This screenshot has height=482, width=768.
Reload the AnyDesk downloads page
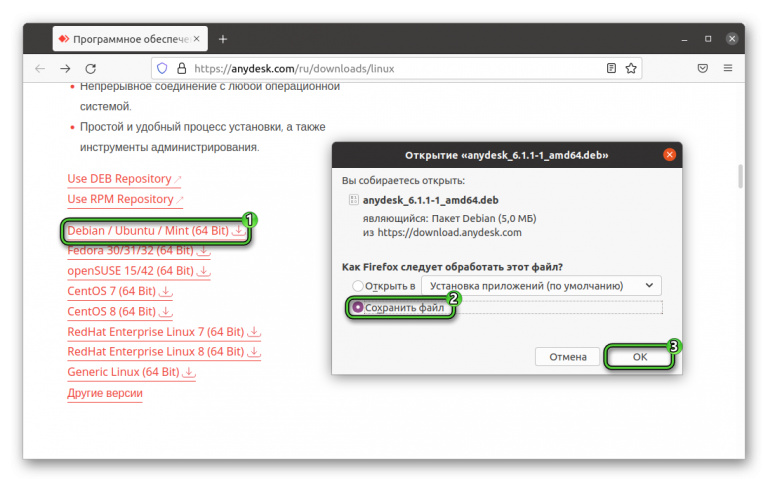click(x=91, y=69)
